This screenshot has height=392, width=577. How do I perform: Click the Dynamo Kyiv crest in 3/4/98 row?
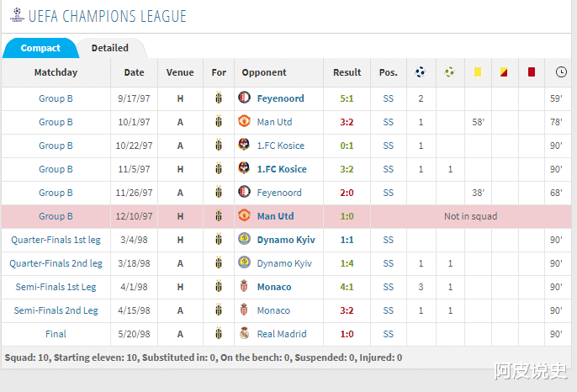[245, 240]
